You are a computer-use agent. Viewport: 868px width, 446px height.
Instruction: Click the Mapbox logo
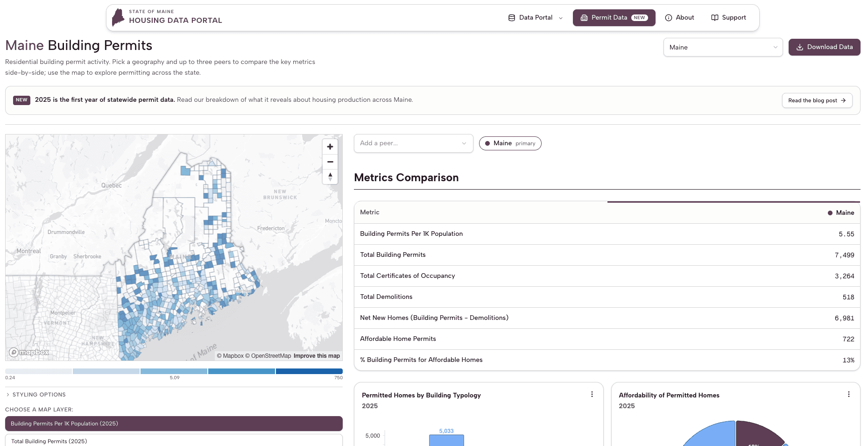point(29,352)
